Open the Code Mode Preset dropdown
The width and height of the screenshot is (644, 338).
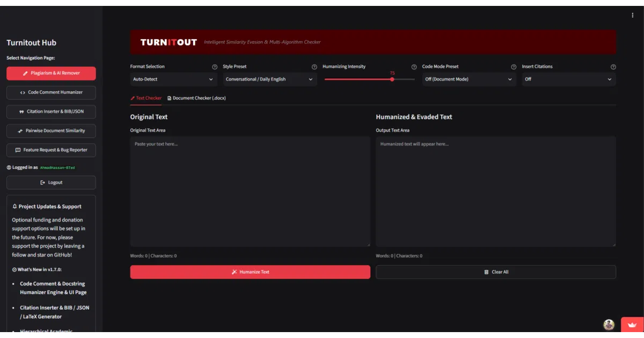[x=469, y=79]
